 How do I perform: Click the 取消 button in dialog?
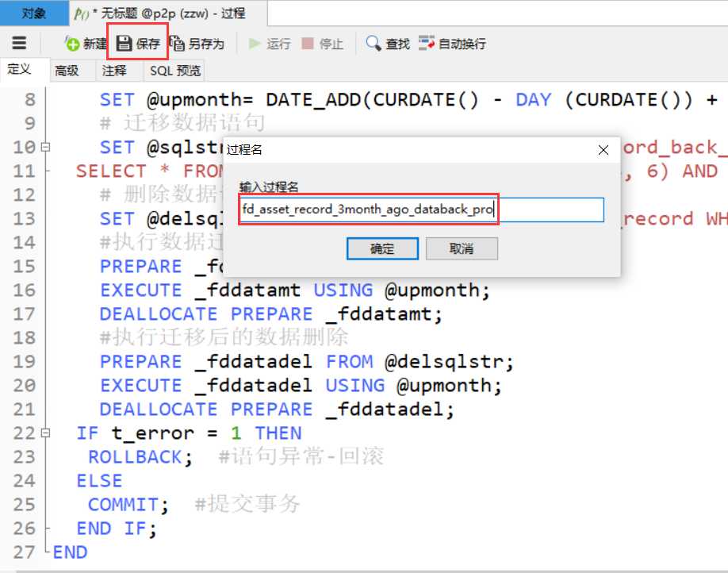click(x=462, y=248)
